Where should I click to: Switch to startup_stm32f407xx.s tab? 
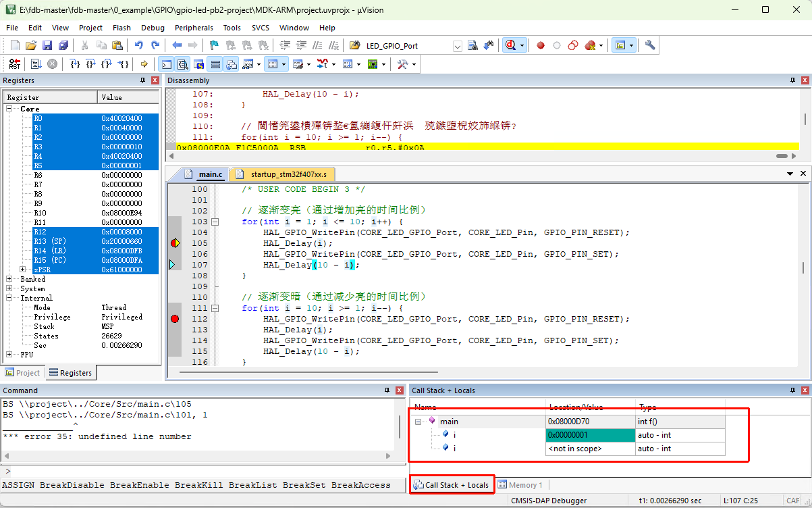[x=281, y=174]
